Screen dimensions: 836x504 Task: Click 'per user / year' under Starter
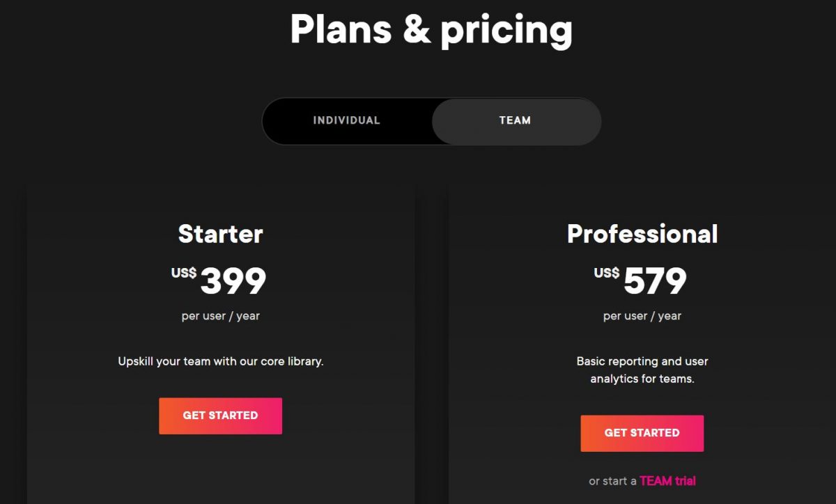pyautogui.click(x=220, y=315)
